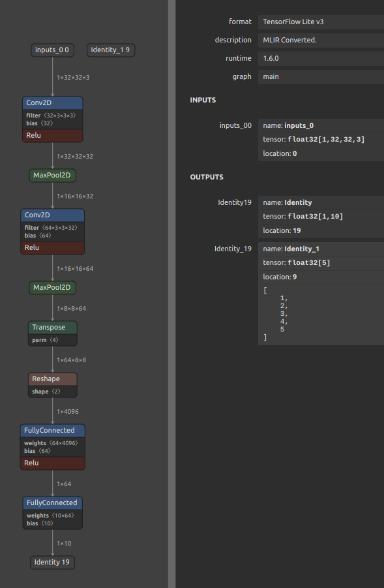The image size is (384, 588).
Task: Select the MaxPool2D node outputting 1×8×8×64
Action: [52, 288]
